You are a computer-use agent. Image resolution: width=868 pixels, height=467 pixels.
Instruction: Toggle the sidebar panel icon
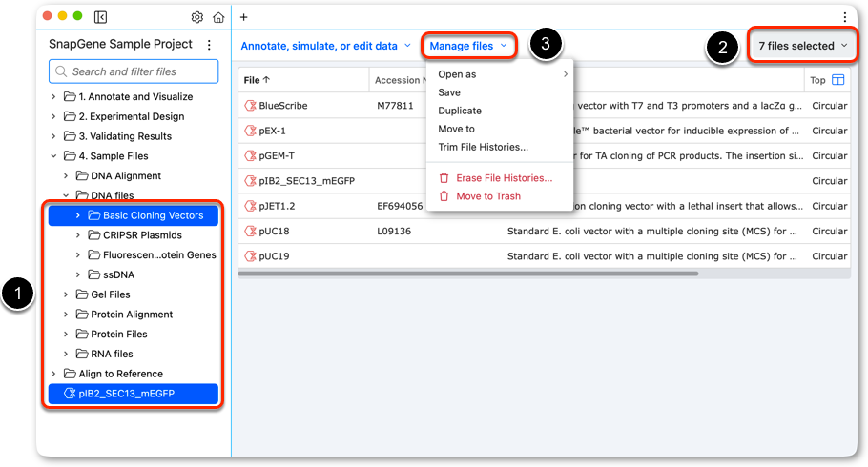point(100,17)
